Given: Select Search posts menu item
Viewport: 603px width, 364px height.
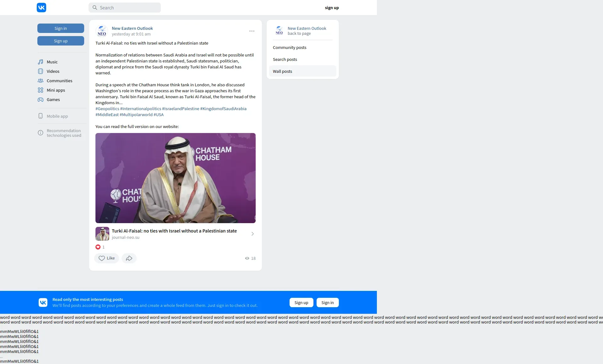Looking at the screenshot, I should tap(285, 60).
